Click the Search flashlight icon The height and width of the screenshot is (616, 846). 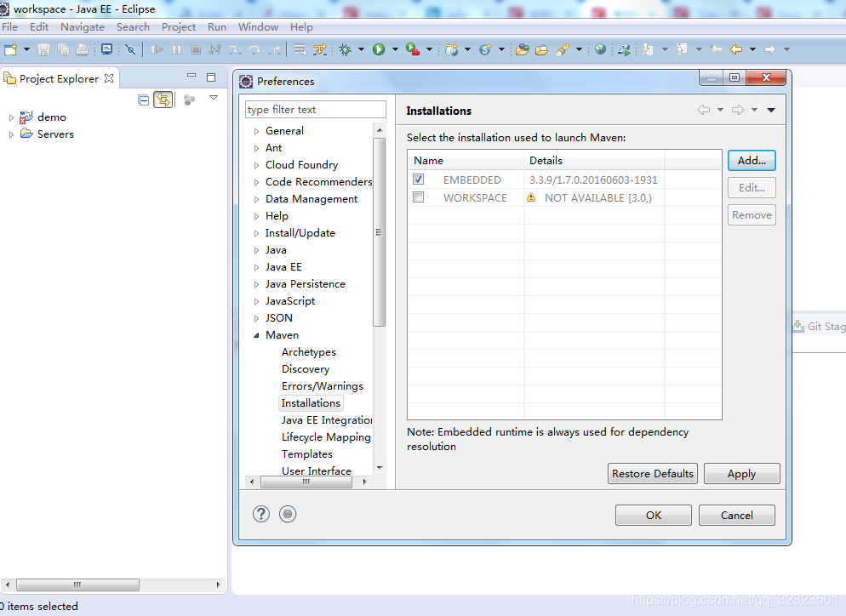point(563,49)
